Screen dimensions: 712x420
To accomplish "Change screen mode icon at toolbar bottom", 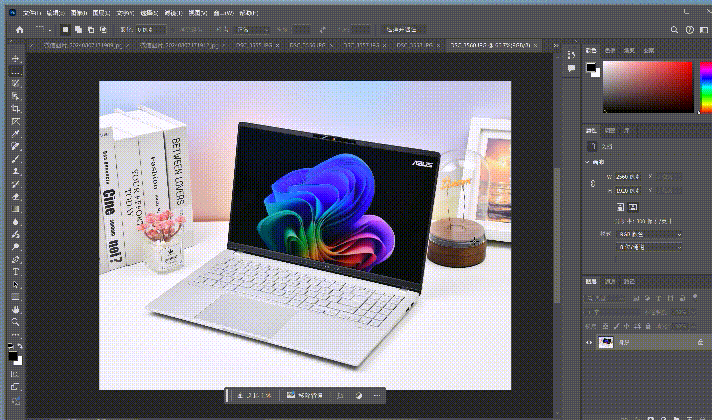I will [15, 387].
